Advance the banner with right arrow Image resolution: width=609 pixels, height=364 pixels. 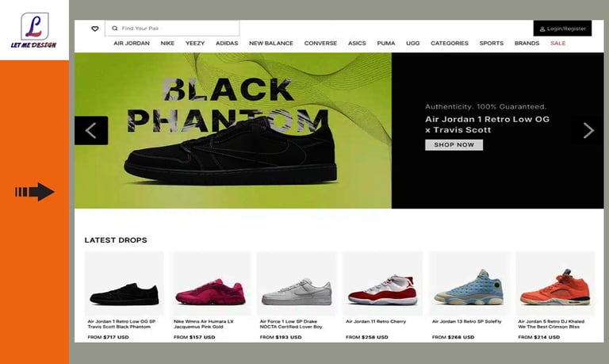(588, 131)
